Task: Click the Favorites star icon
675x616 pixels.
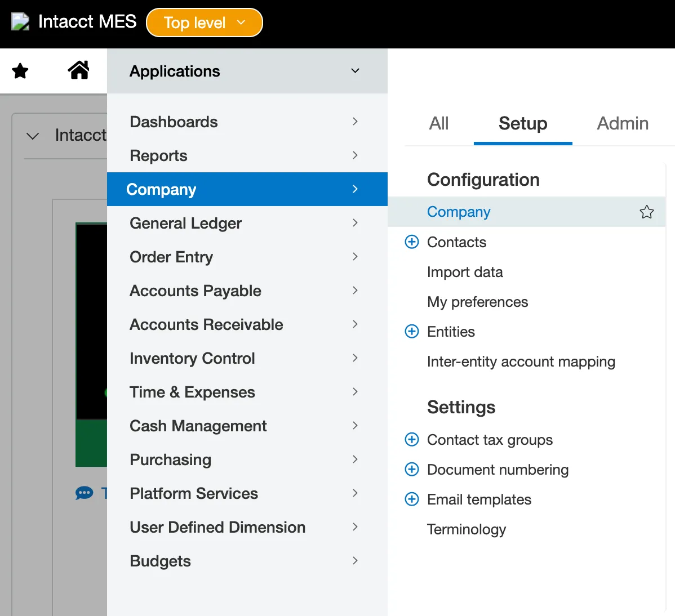Action: [20, 71]
